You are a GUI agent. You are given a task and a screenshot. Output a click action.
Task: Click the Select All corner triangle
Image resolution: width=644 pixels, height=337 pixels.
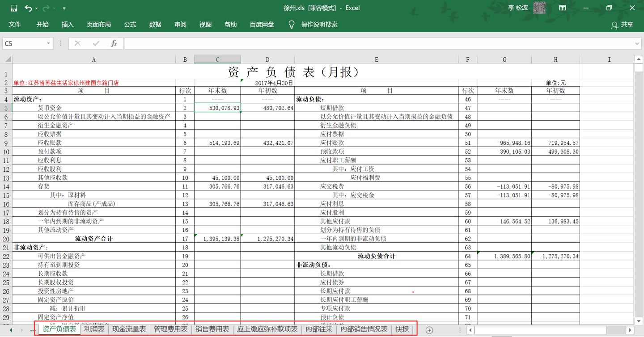tap(8, 59)
